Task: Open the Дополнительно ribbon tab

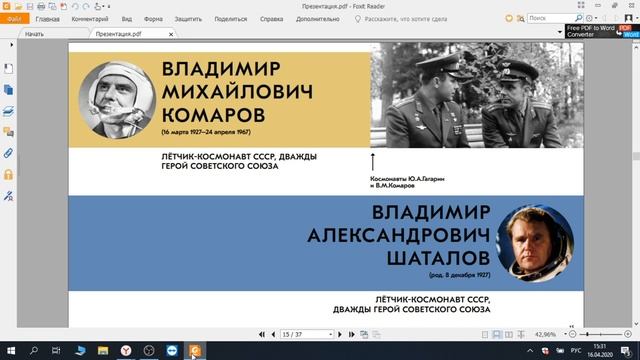Action: point(318,19)
